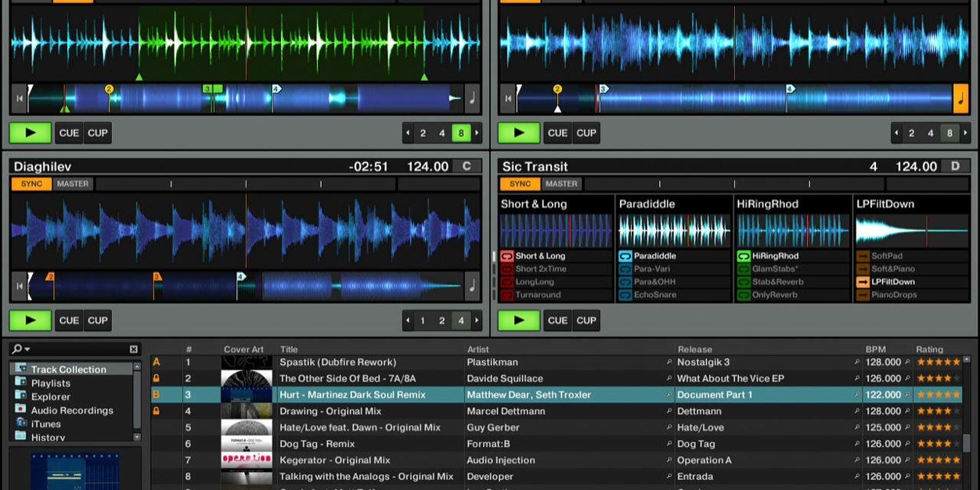Toggle key lock note button on Diaghilev deck
This screenshot has width=980, height=490.
tap(472, 286)
